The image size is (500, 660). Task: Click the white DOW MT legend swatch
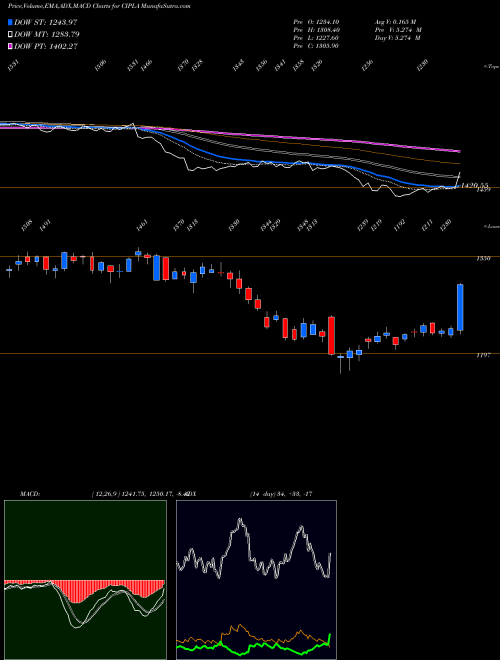coord(11,34)
